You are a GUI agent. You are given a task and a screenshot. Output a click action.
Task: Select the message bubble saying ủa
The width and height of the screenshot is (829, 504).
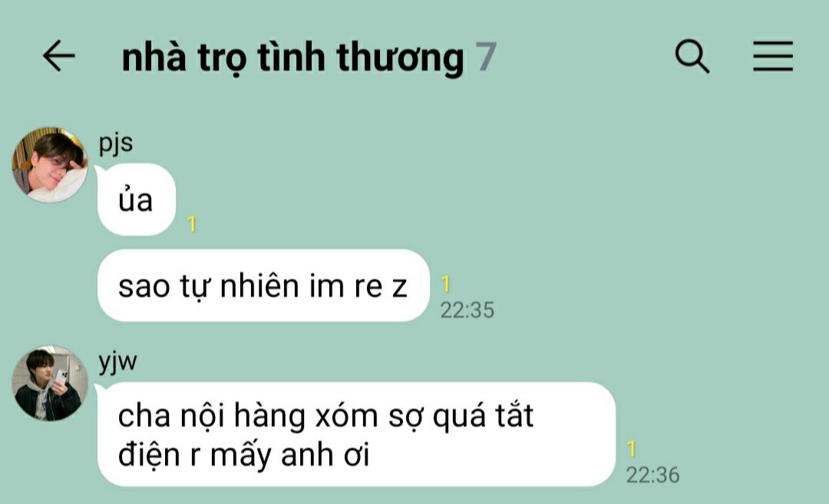pyautogui.click(x=137, y=199)
